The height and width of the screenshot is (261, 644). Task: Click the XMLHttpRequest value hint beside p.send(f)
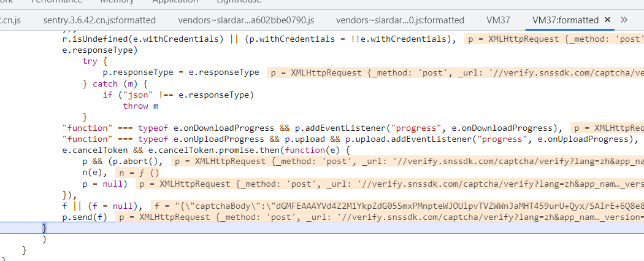tap(380, 217)
